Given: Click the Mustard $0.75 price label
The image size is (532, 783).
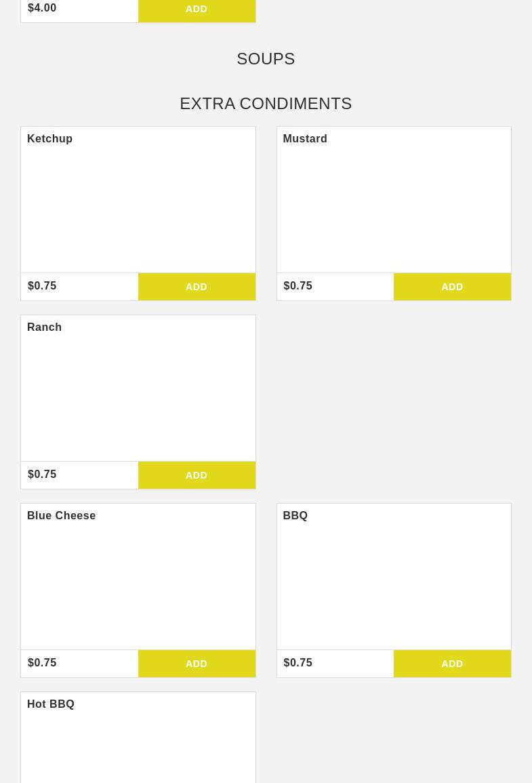Looking at the screenshot, I should pos(298,285).
